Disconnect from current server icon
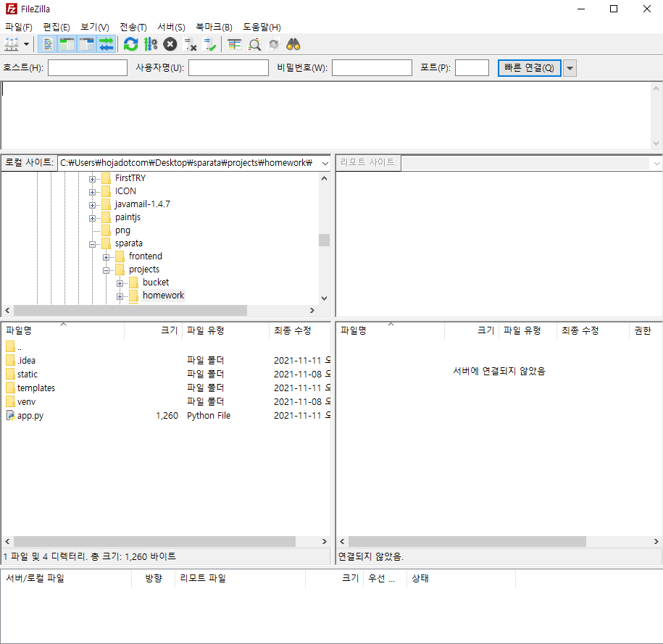 (x=190, y=44)
